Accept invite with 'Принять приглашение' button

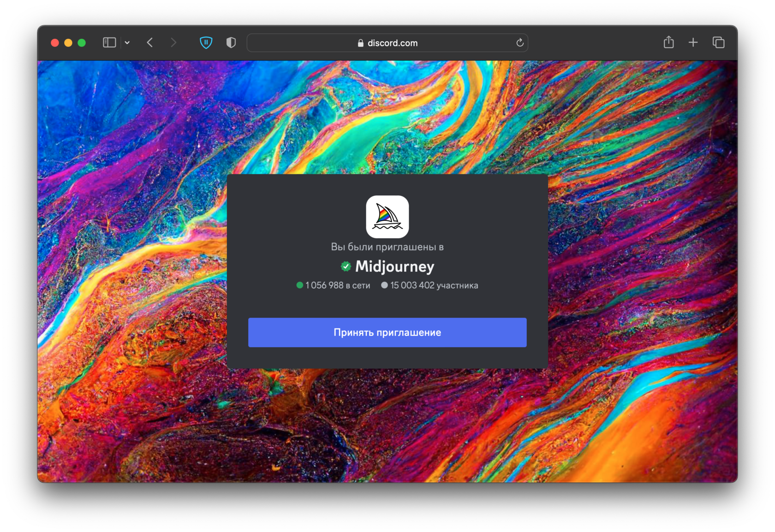click(387, 332)
